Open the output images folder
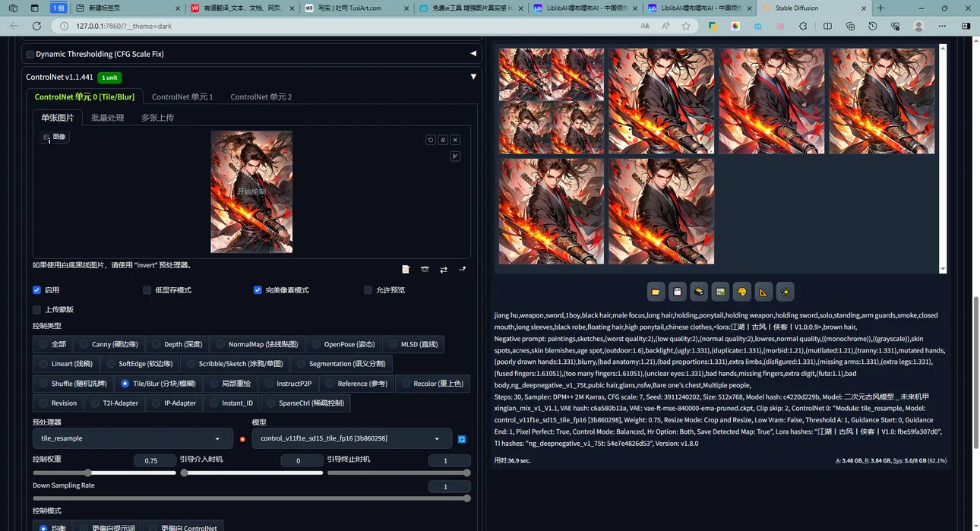 pyautogui.click(x=656, y=292)
